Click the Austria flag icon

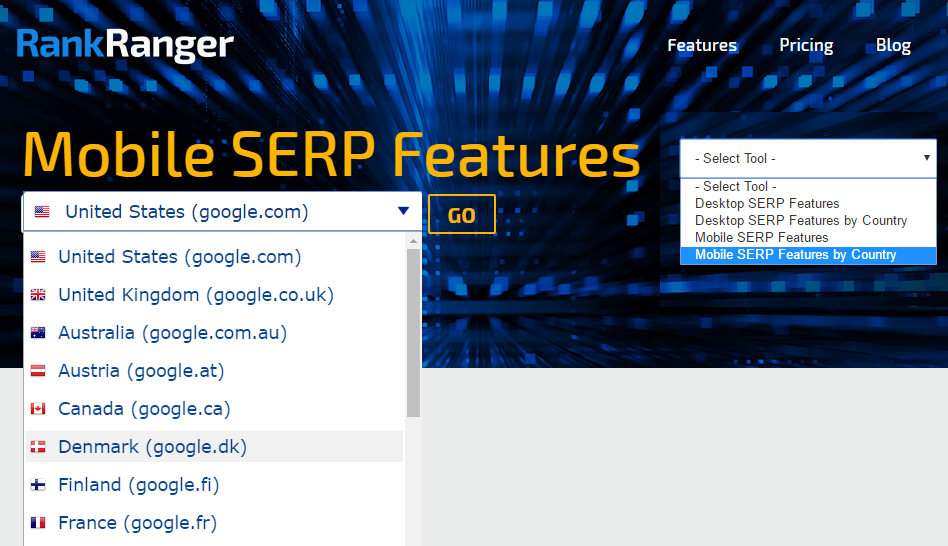[38, 371]
